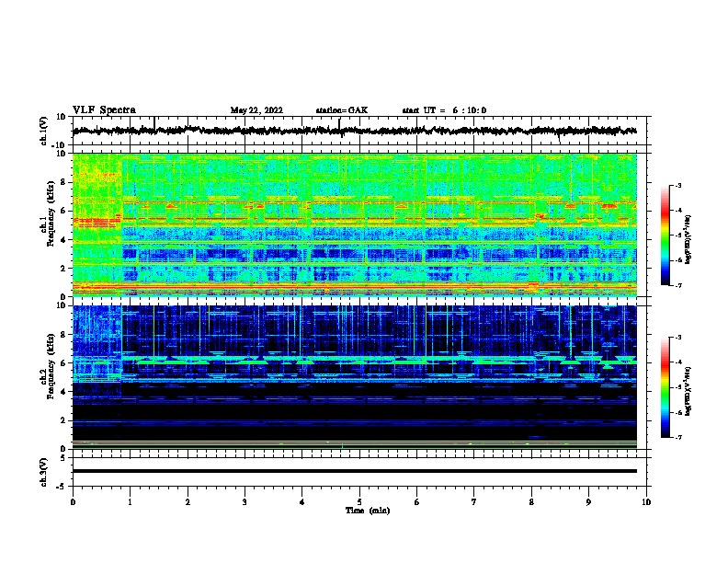This screenshot has width=728, height=563.
Task: Click the ch.1 voltage waveform trace
Action: (x=354, y=131)
